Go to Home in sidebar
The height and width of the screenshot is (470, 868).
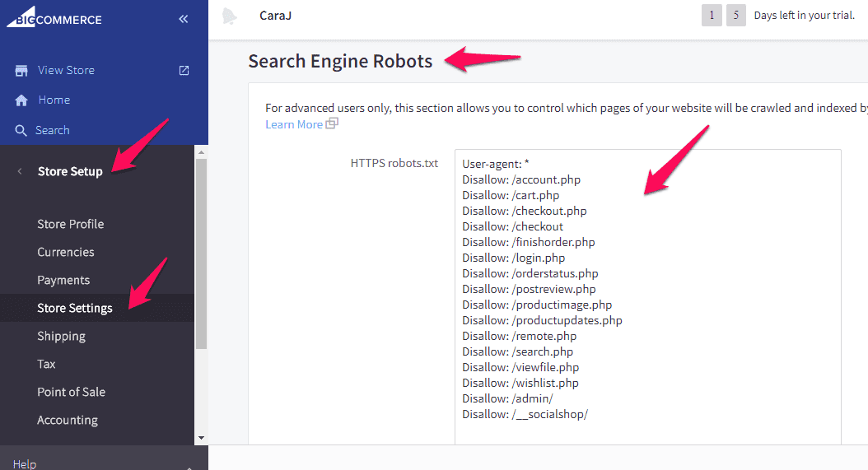pos(54,100)
